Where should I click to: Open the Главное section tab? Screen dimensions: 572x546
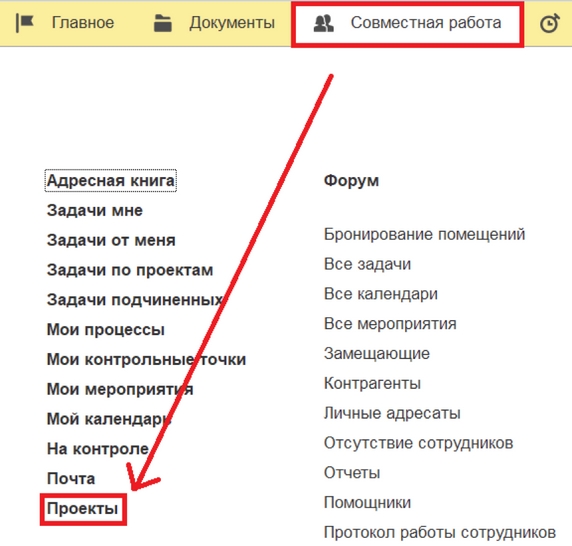pos(83,23)
